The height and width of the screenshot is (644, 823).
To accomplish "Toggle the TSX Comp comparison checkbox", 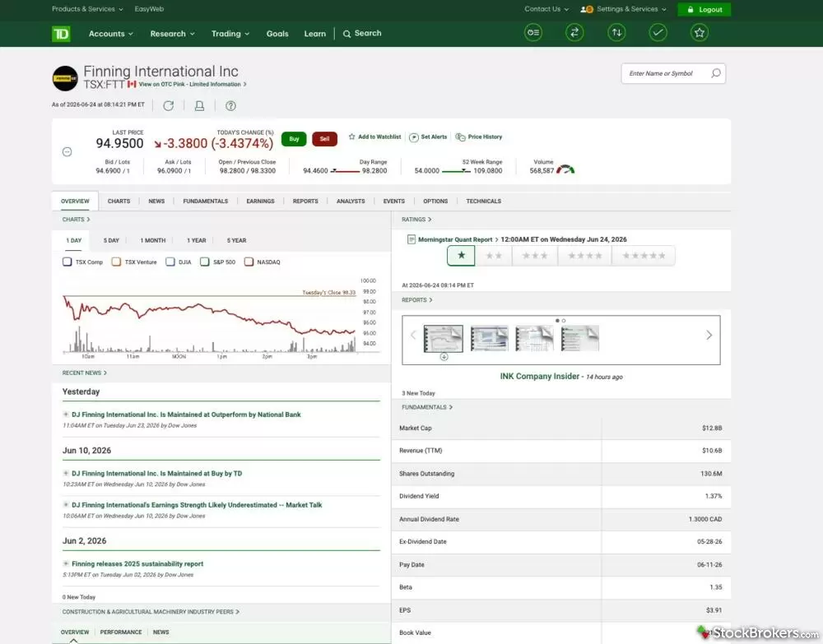I will tap(67, 262).
